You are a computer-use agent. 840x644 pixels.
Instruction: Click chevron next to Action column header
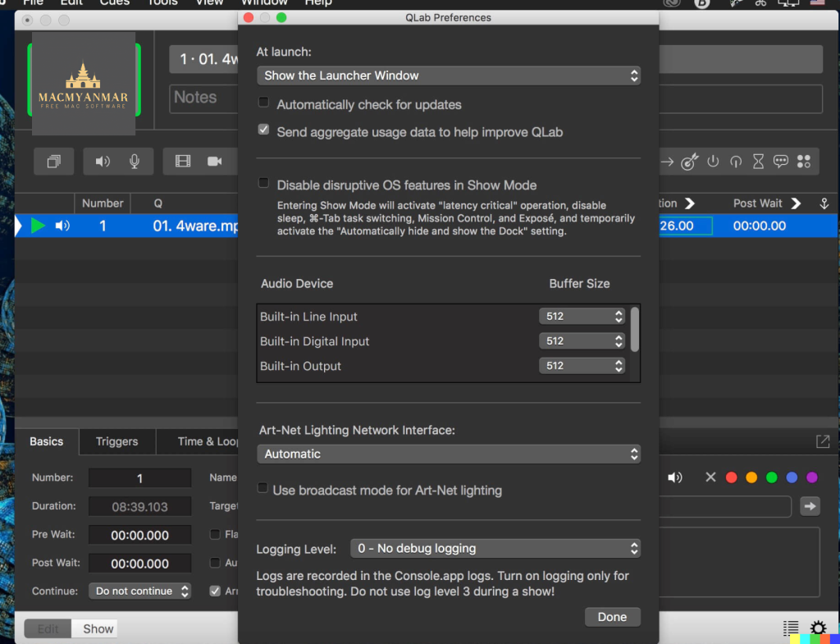coord(690,203)
